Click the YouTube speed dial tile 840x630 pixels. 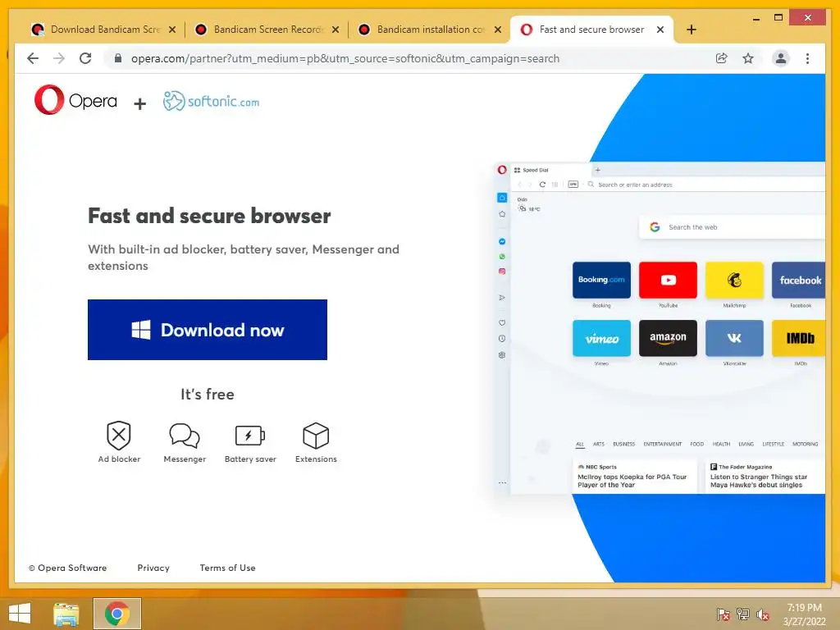(x=668, y=280)
